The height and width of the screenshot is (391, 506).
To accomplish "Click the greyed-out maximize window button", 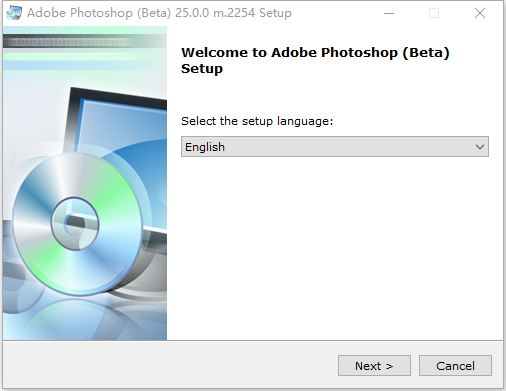I will coord(434,13).
